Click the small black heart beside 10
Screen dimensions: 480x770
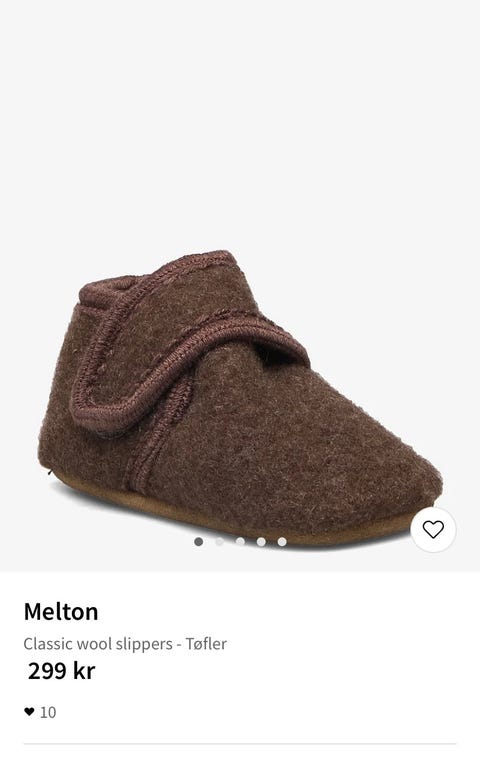coord(29,712)
